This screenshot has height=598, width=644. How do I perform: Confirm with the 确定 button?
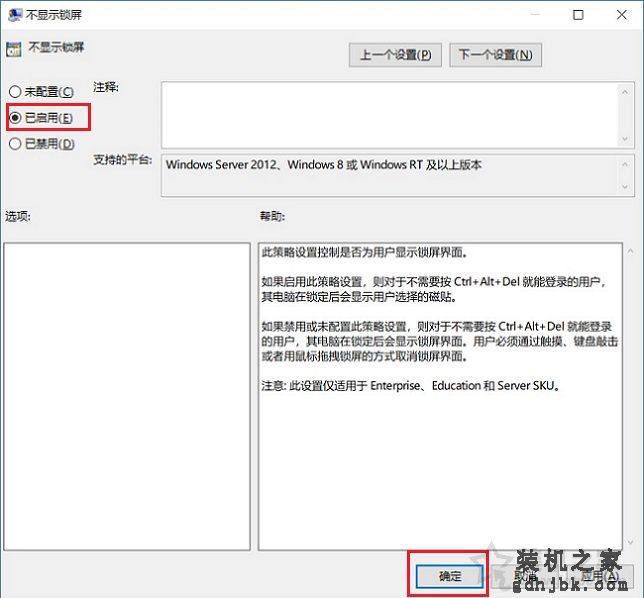450,576
